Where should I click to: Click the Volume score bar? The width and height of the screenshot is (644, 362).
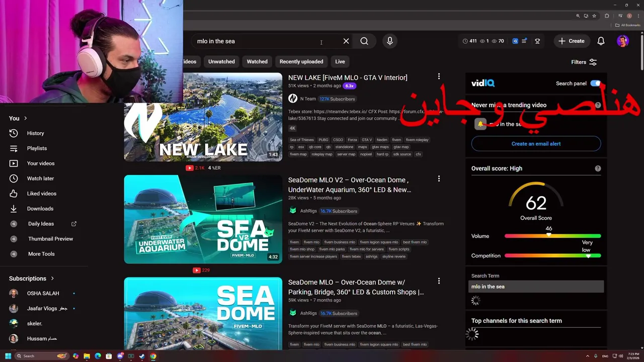click(x=552, y=236)
